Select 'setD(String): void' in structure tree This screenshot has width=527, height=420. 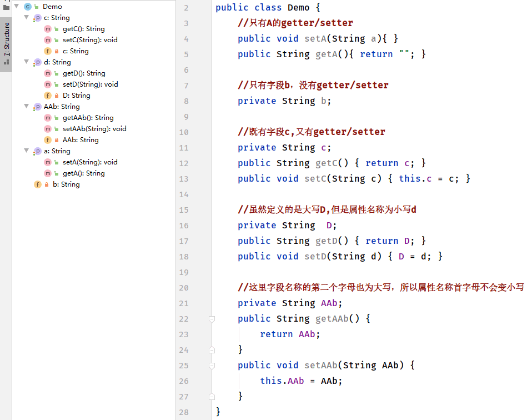[91, 84]
